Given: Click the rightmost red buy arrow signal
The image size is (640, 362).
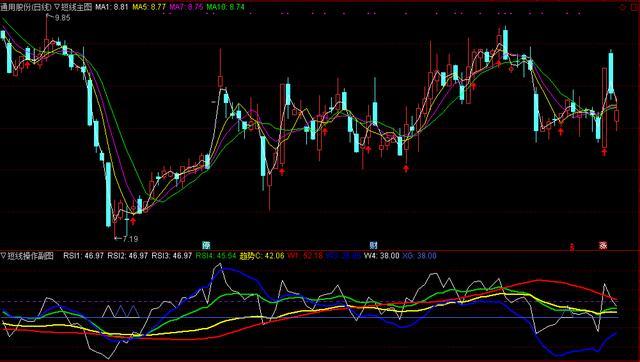Looking at the screenshot, I should pos(604,152).
